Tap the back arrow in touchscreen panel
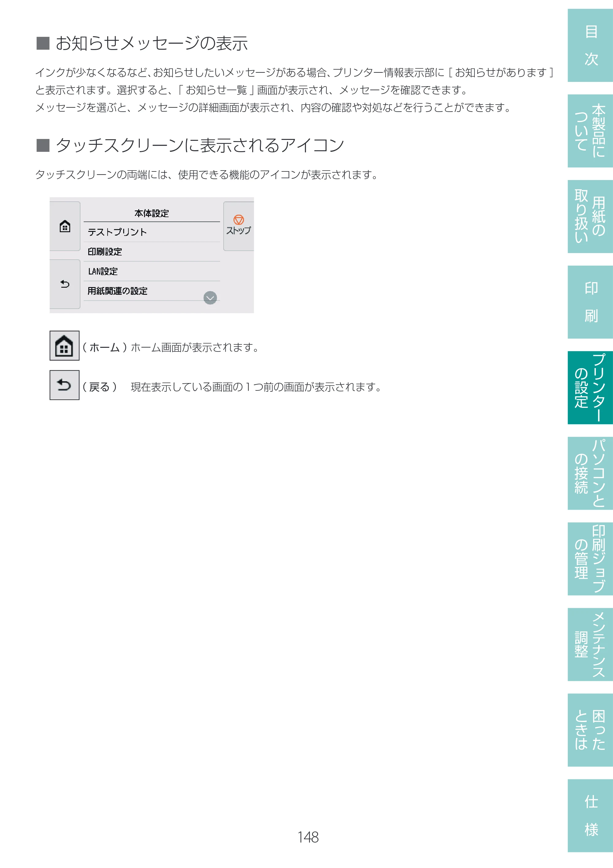Viewport: 613px width, 868px height. [x=65, y=284]
